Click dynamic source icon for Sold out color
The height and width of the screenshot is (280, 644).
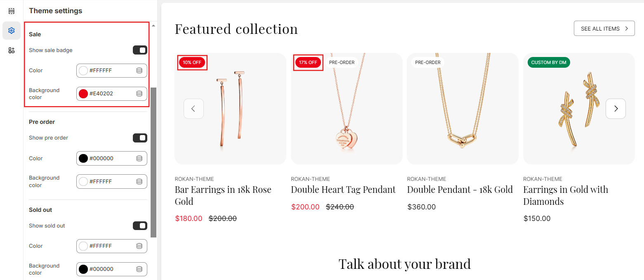(139, 246)
